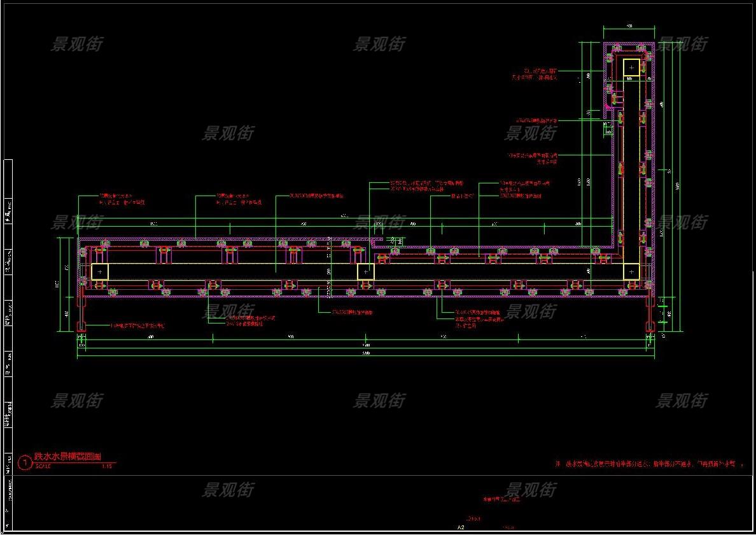Click the 1:15 scale value
Viewport: 756px width, 535px height.
coord(106,466)
